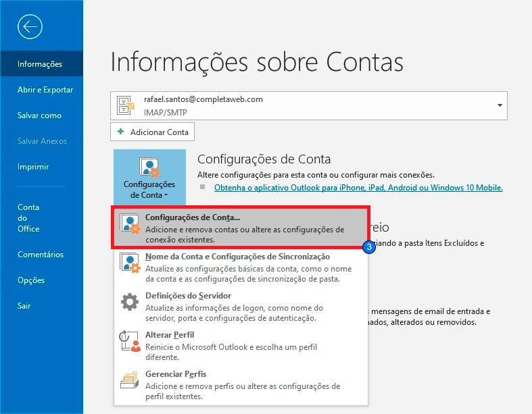The width and height of the screenshot is (532, 414).
Task: Open the Informações sidebar tab
Action: click(x=41, y=64)
